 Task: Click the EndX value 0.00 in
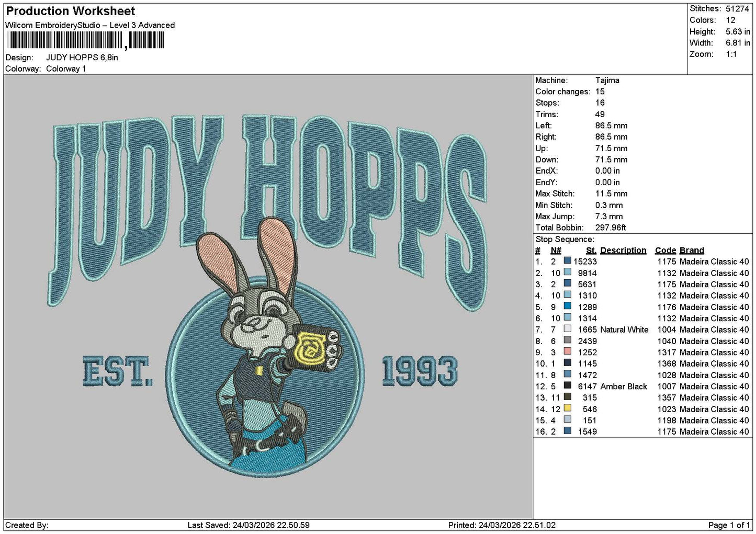click(607, 171)
